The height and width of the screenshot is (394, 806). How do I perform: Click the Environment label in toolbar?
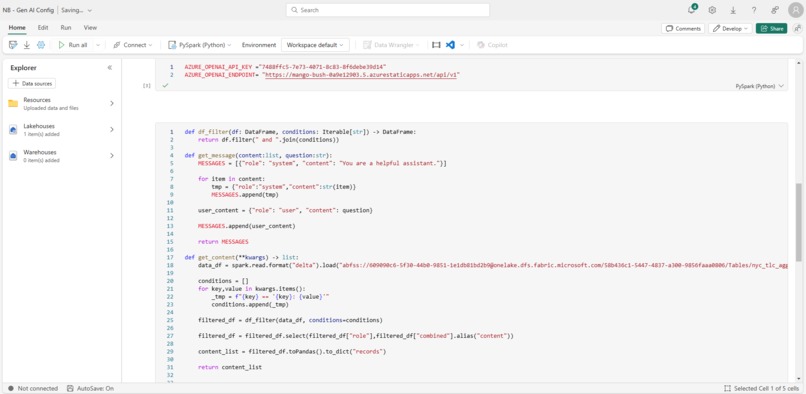(259, 45)
